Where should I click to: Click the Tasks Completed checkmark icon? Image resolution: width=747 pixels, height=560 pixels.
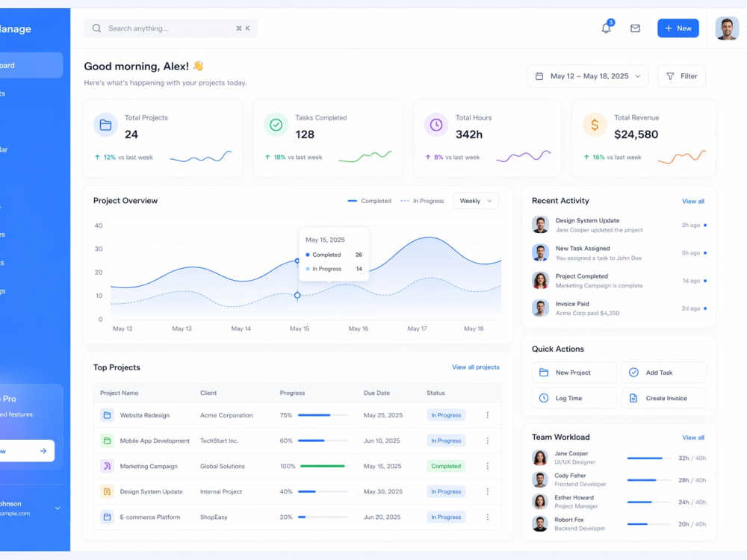click(276, 125)
